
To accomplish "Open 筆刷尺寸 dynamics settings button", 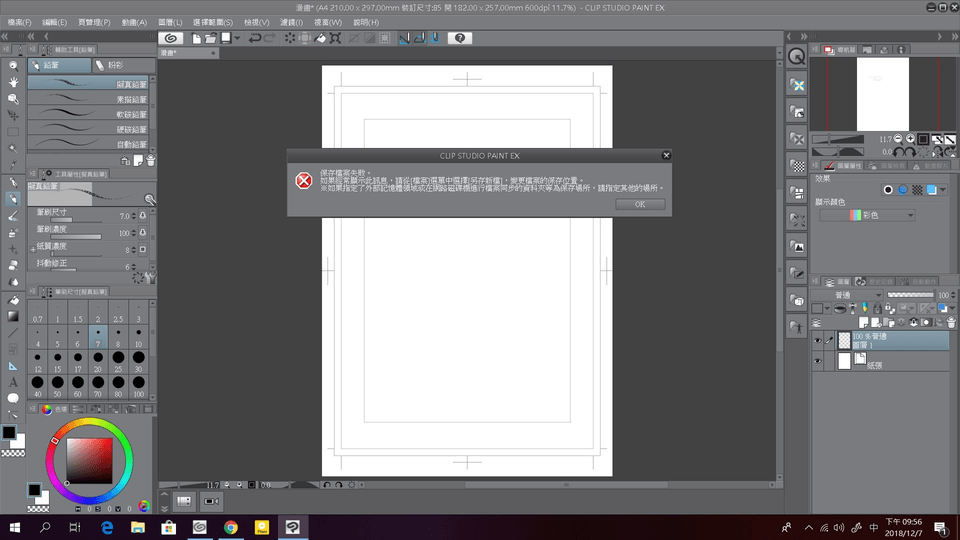I will pos(143,216).
